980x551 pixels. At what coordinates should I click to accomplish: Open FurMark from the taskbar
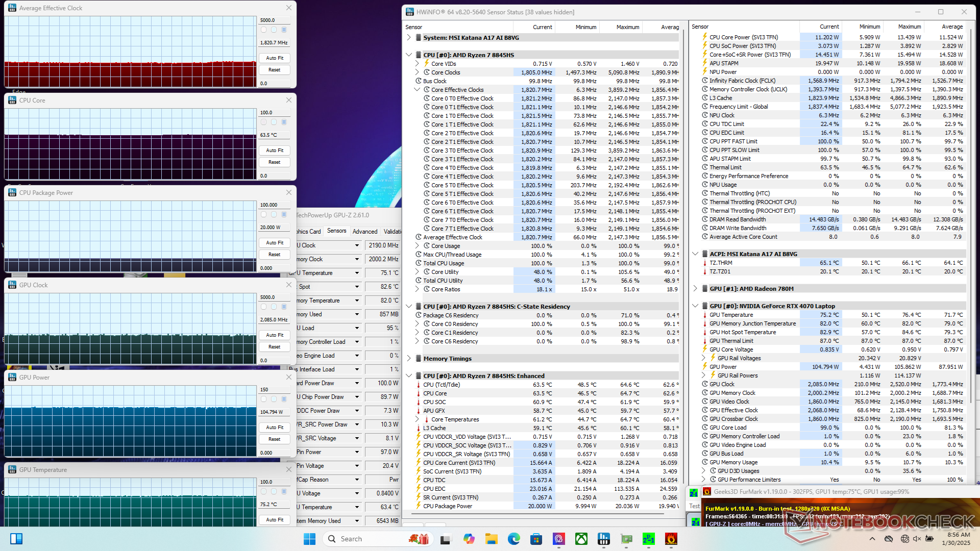click(x=671, y=539)
